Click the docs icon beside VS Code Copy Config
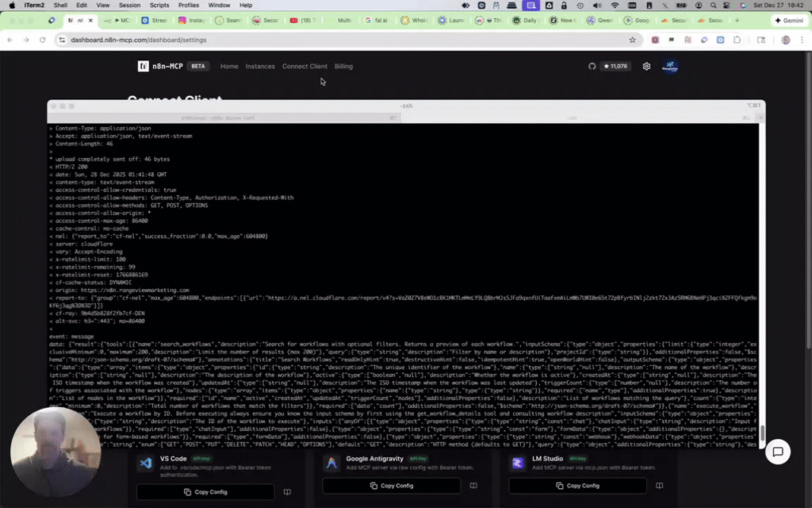 pyautogui.click(x=286, y=491)
